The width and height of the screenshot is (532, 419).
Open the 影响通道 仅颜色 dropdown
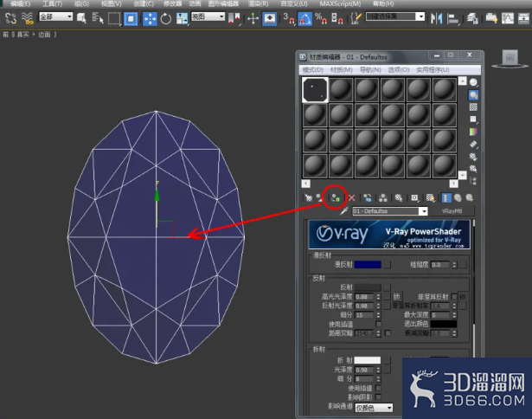point(374,408)
